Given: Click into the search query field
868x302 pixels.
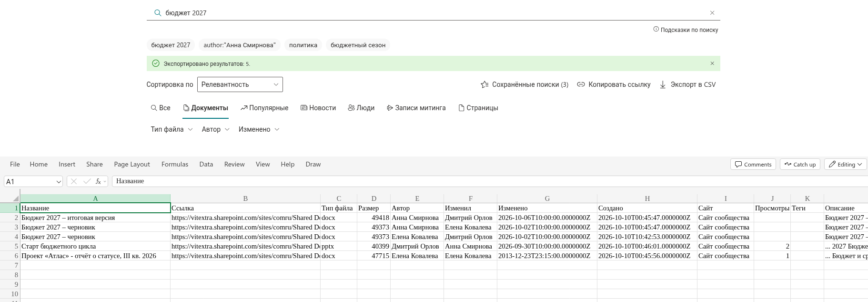Looking at the screenshot, I should click(434, 13).
